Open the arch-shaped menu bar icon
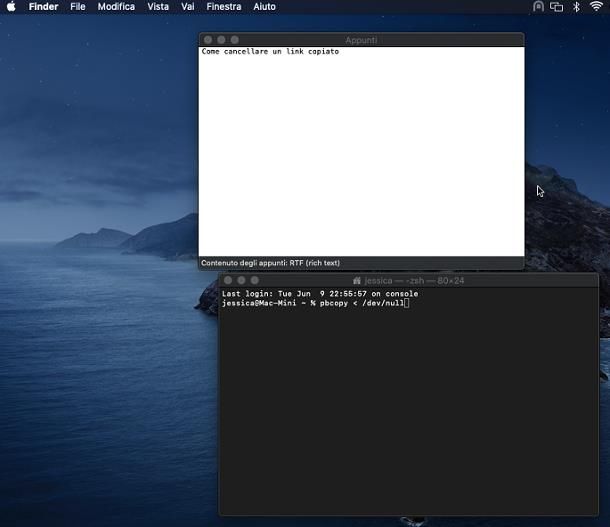Screen dimensions: 610x527 (538, 7)
